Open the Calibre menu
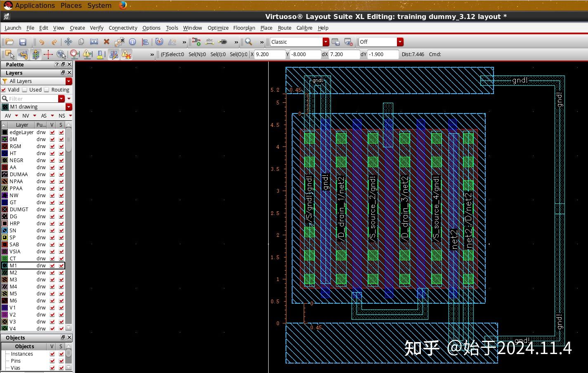The image size is (588, 373). coord(304,28)
